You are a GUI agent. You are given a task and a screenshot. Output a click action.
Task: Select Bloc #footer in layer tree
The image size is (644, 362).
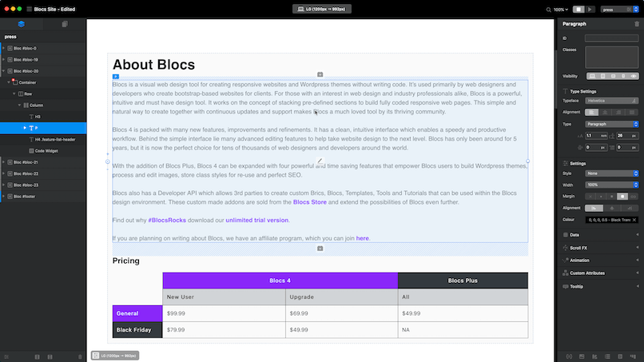43,197
